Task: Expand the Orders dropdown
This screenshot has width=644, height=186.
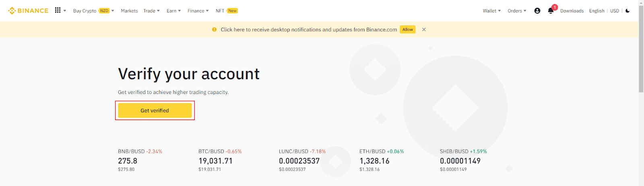Action: 517,11
